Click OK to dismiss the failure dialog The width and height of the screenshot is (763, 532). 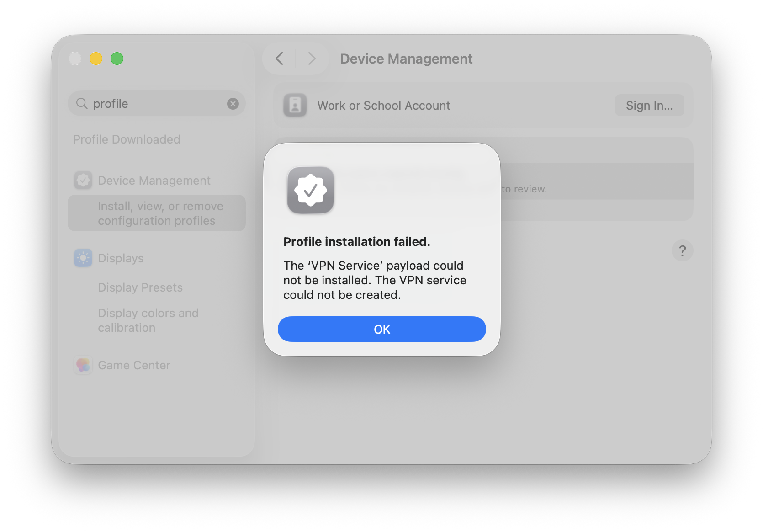(381, 329)
